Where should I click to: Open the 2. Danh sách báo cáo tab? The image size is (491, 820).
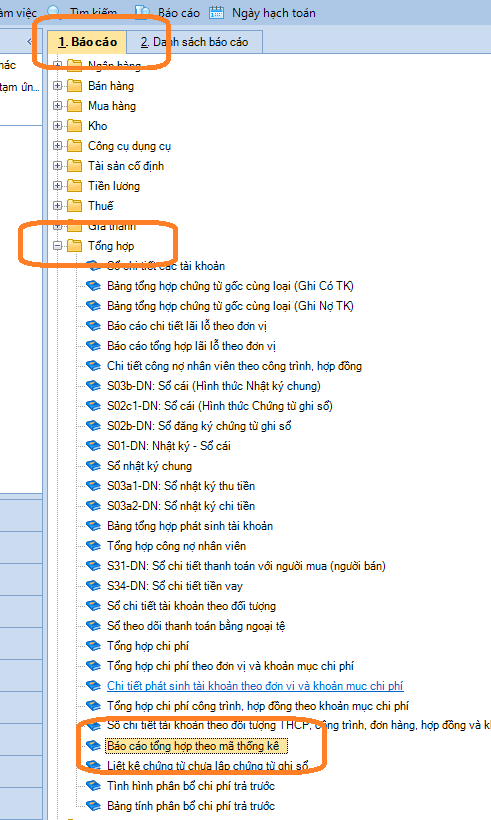[x=194, y=42]
